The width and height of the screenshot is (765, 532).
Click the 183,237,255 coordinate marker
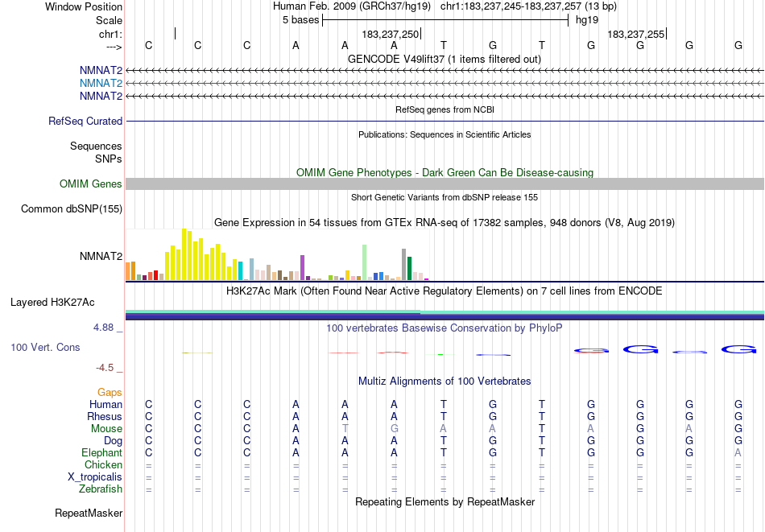pos(636,34)
